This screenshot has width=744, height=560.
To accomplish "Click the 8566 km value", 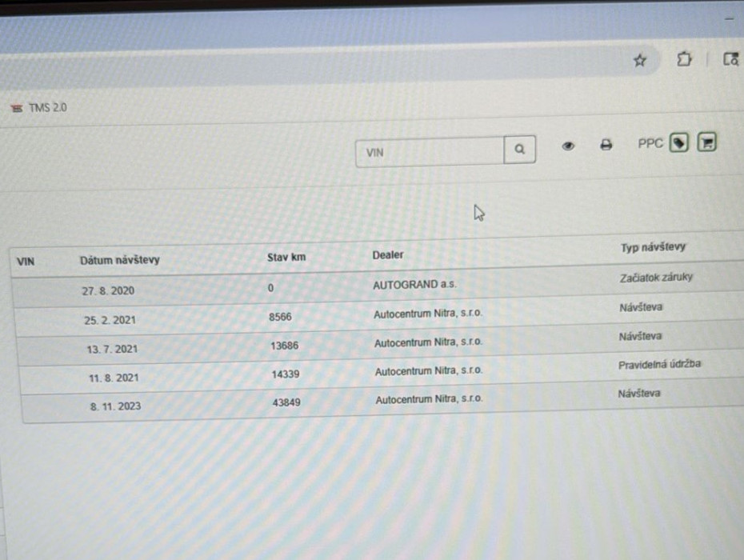I will coord(280,317).
